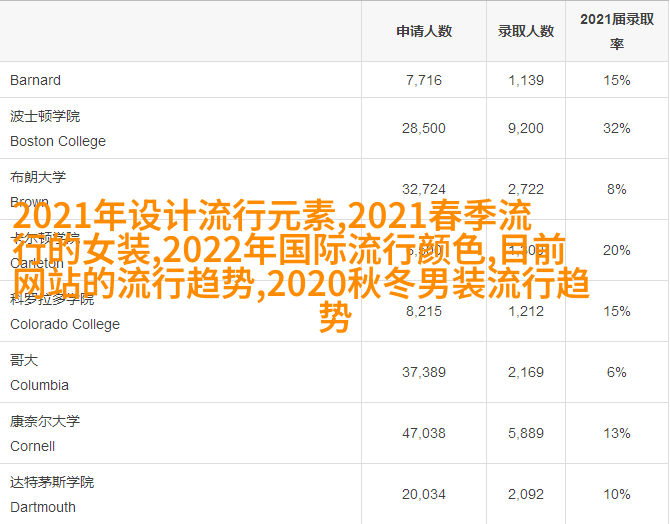The width and height of the screenshot is (670, 524).
Task: Click the 20,034 applicants cell
Action: [x=424, y=495]
